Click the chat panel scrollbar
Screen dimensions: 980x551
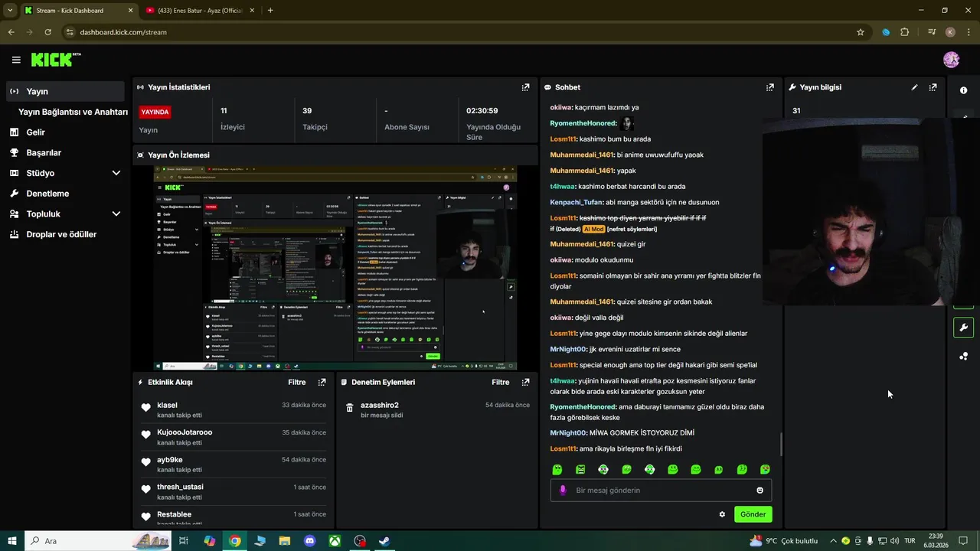781,444
